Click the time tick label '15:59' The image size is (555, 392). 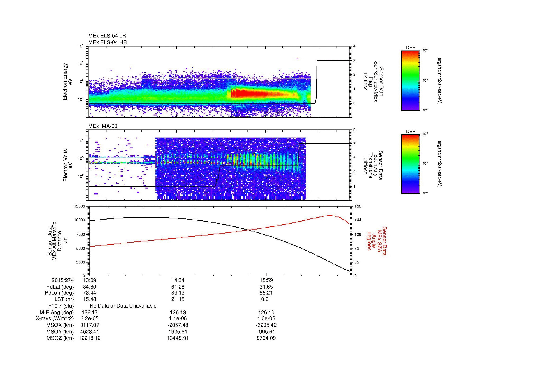(x=266, y=280)
